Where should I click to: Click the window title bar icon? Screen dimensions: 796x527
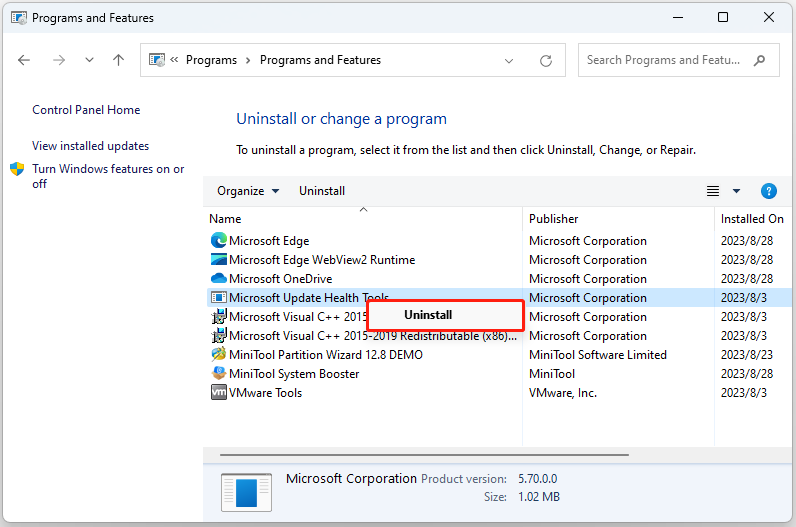coord(19,18)
